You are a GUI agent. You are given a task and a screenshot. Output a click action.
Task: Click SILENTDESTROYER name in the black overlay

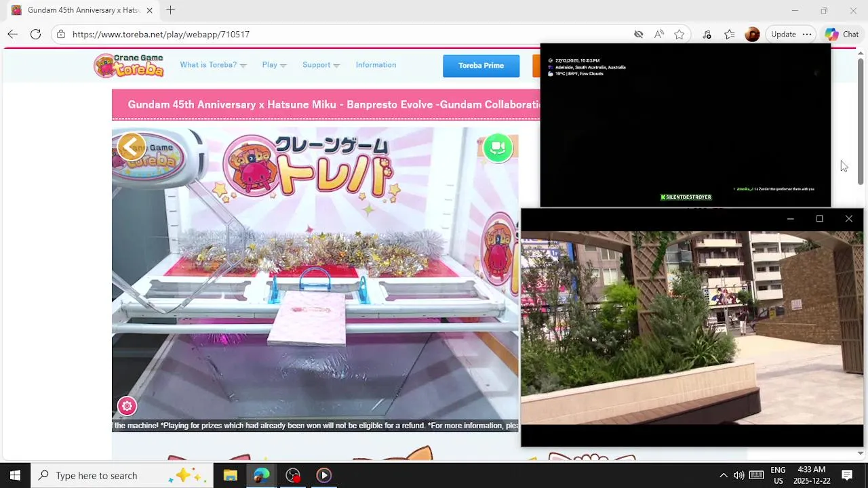(686, 197)
